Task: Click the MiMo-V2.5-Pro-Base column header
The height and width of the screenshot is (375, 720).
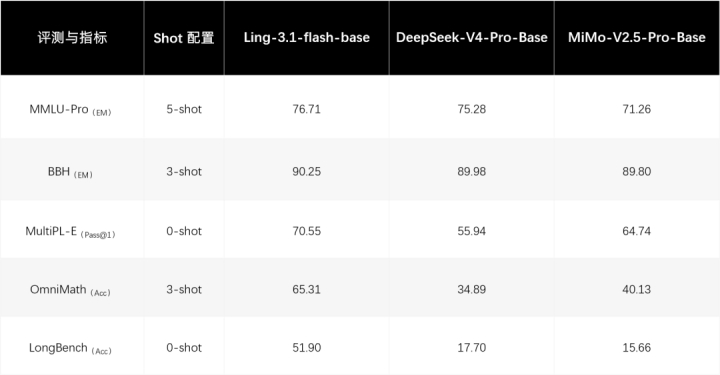Action: (636, 38)
